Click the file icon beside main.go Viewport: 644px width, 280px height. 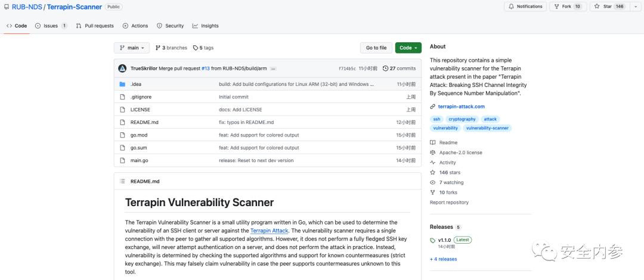click(x=122, y=160)
